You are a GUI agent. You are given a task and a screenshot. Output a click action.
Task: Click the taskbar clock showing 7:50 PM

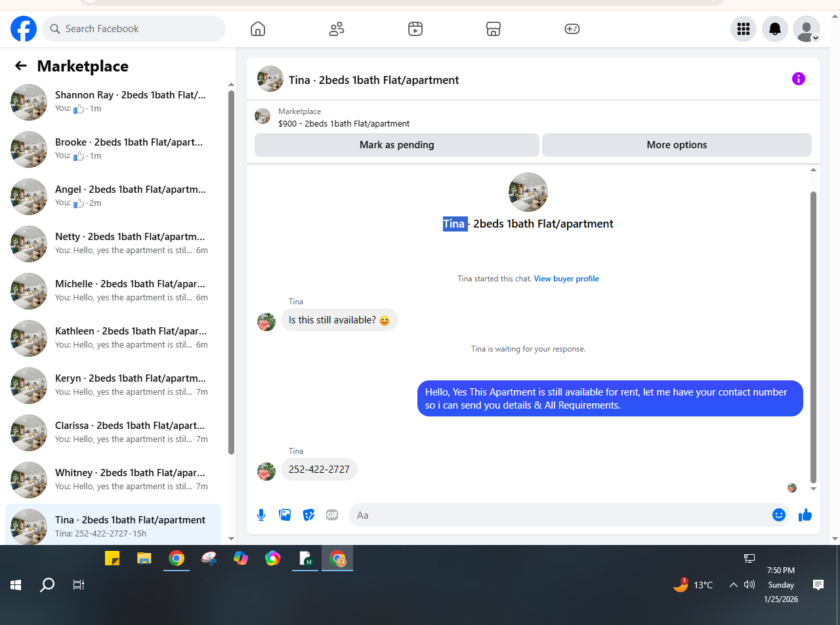(781, 585)
